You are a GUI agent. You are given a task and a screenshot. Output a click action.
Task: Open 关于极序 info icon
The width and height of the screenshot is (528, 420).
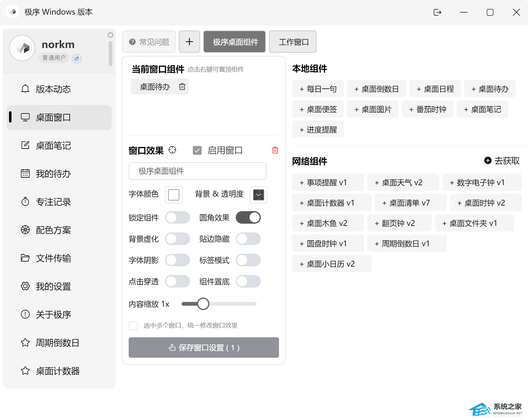coord(25,314)
